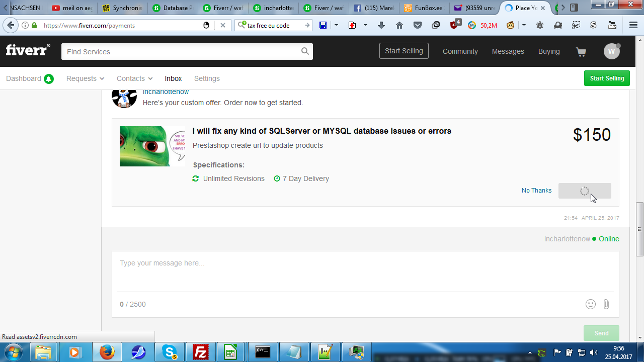Click the uBlock Origin shield icon
The width and height of the screenshot is (644, 362).
[454, 25]
